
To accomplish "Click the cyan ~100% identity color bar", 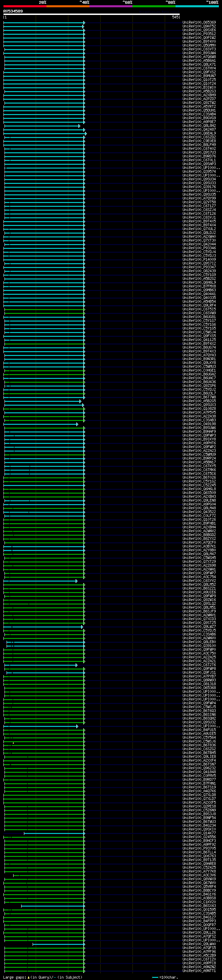I will click(197, 6).
